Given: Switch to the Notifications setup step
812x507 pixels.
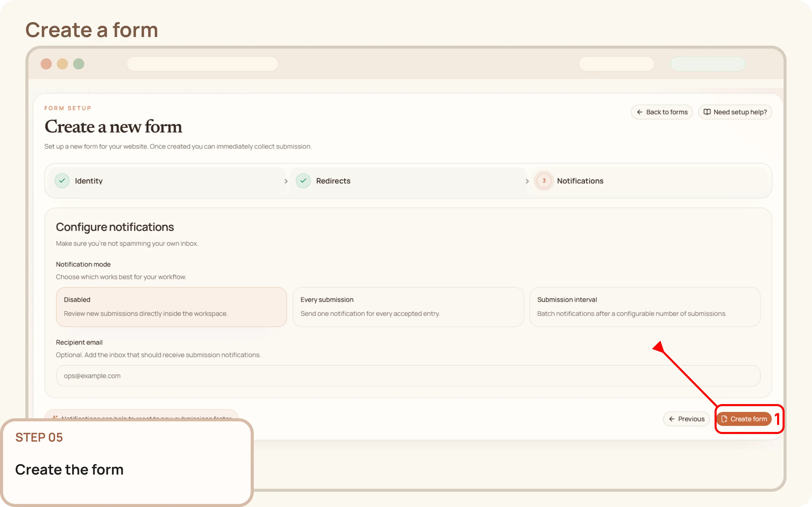Looking at the screenshot, I should [x=580, y=181].
